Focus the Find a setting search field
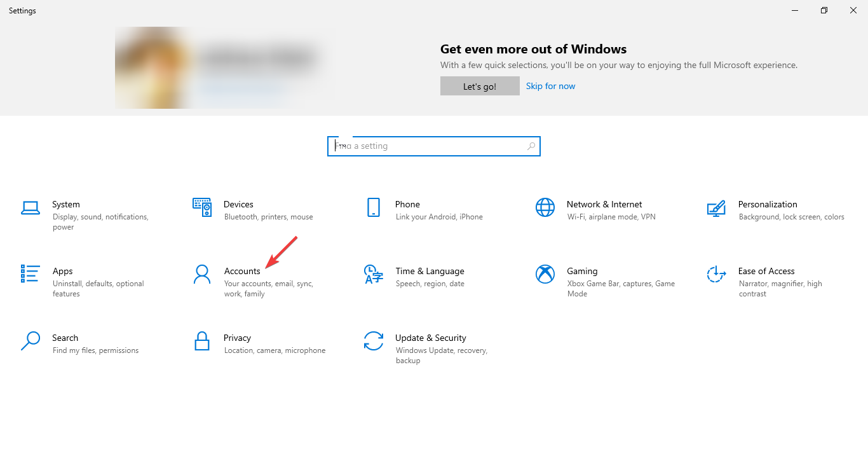Image resolution: width=868 pixels, height=463 pixels. click(x=434, y=146)
